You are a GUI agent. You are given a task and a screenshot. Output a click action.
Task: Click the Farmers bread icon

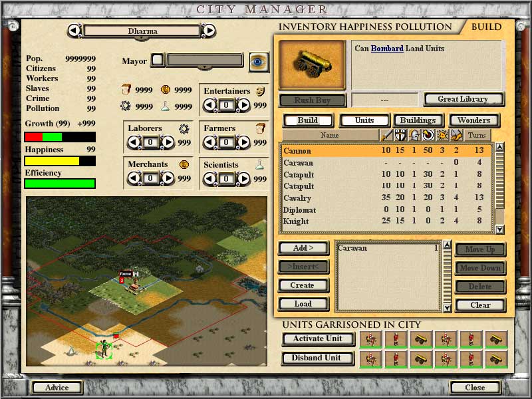[x=260, y=128]
